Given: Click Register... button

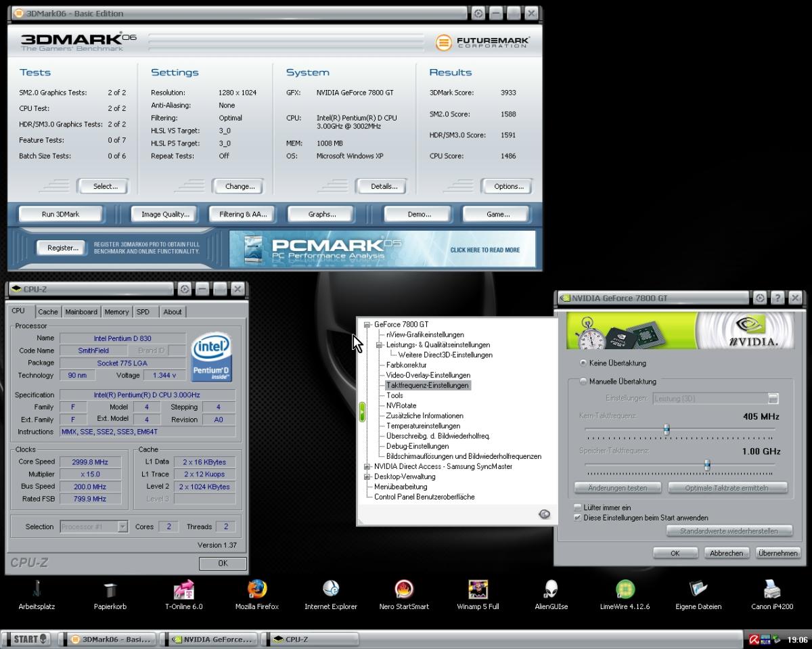Looking at the screenshot, I should 63,248.
